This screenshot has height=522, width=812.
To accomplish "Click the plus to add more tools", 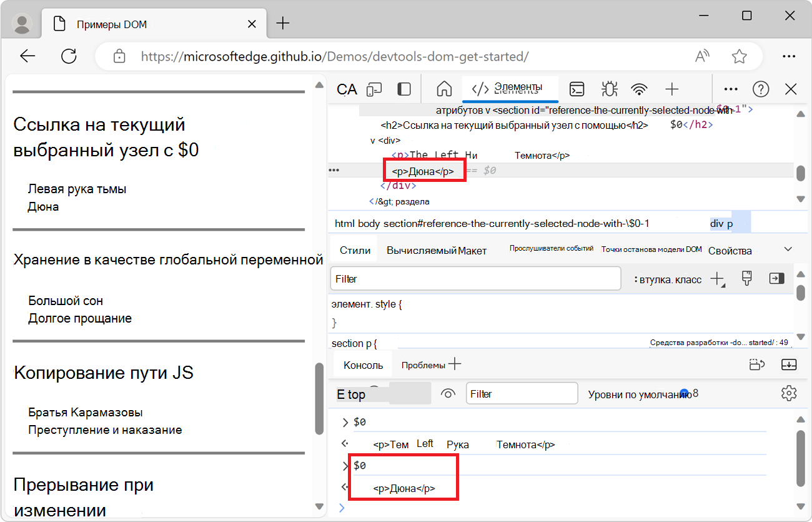I will point(671,89).
